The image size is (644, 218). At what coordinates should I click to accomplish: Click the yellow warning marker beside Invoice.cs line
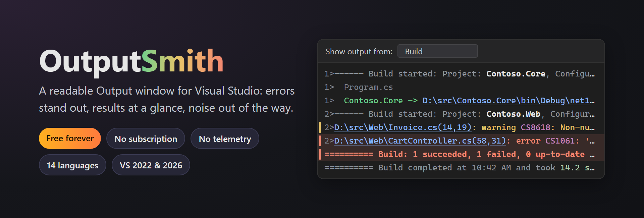click(320, 127)
